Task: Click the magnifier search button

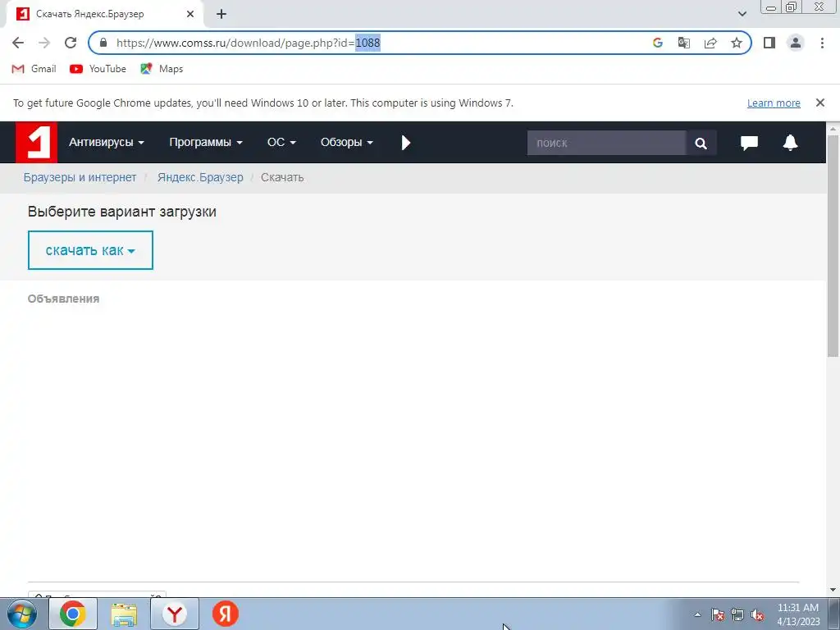Action: point(701,143)
